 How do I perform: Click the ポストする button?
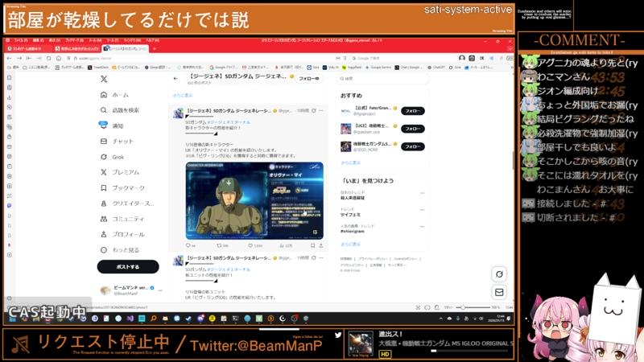coord(128,267)
